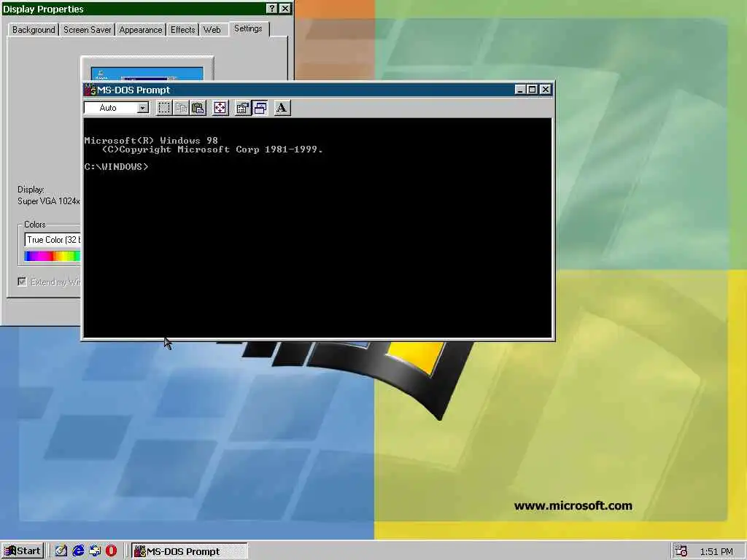This screenshot has width=747, height=560.
Task: Toggle Full screen mode icon in MS-DOS Prompt
Action: 220,108
